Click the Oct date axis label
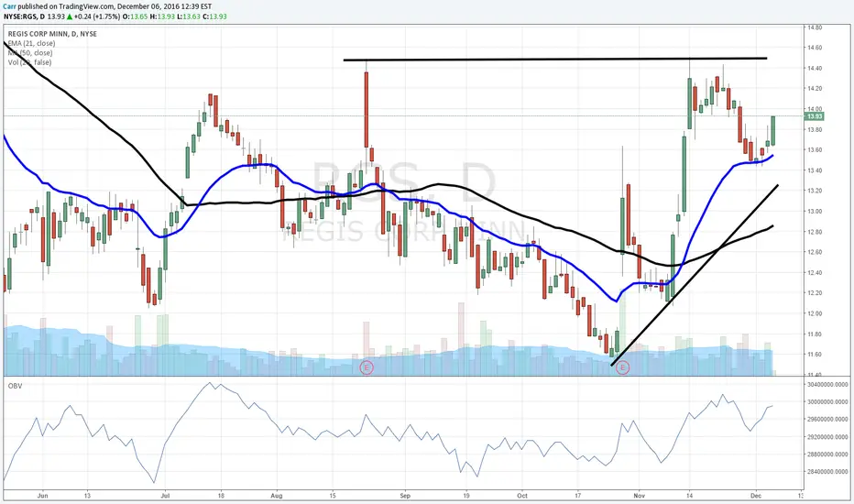Screen dimensions: 854x504 click(x=522, y=496)
